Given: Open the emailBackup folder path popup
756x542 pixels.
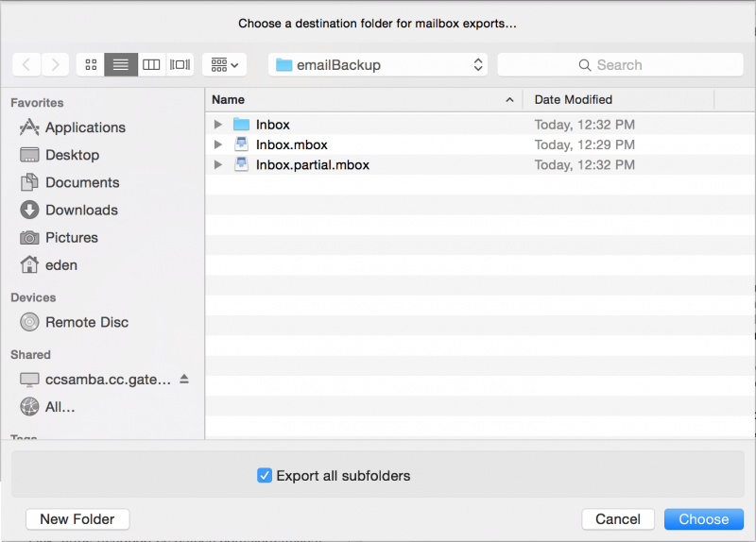Looking at the screenshot, I should click(378, 65).
